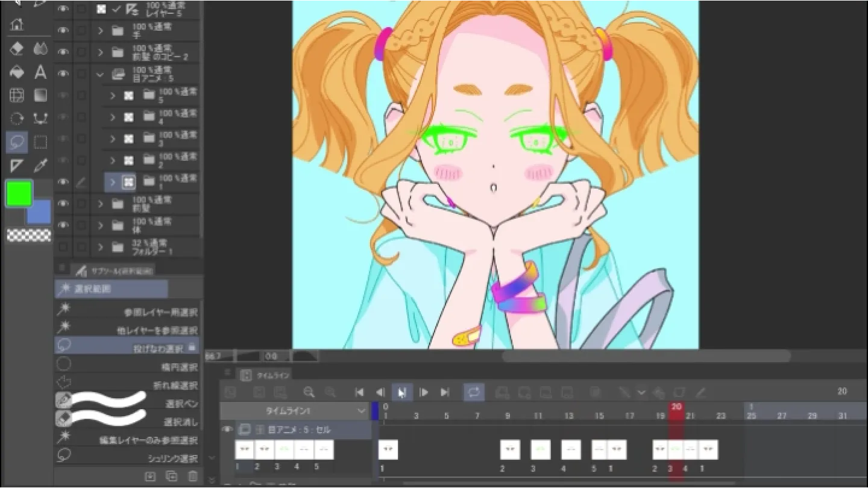Select the Gradient tool
868x488 pixels.
point(40,95)
